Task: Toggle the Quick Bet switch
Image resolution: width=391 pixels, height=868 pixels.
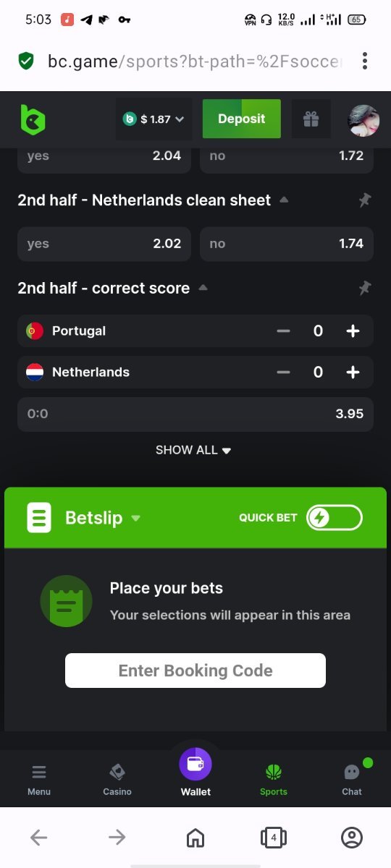Action: pos(334,518)
